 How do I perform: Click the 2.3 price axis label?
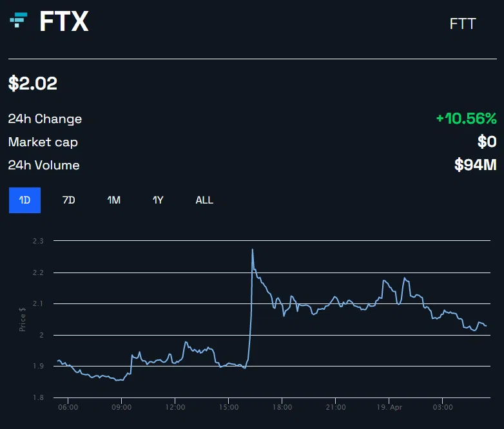38,241
